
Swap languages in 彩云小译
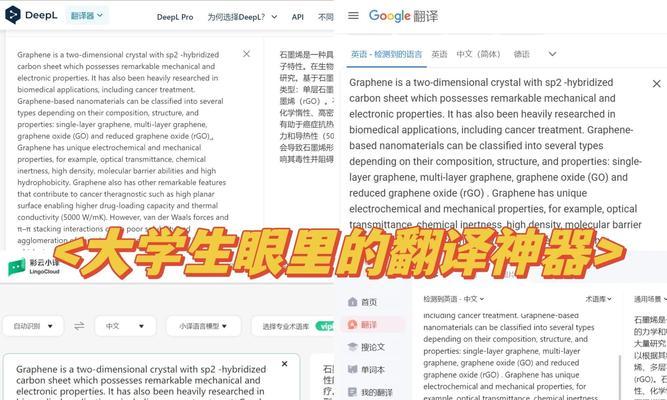(79, 326)
